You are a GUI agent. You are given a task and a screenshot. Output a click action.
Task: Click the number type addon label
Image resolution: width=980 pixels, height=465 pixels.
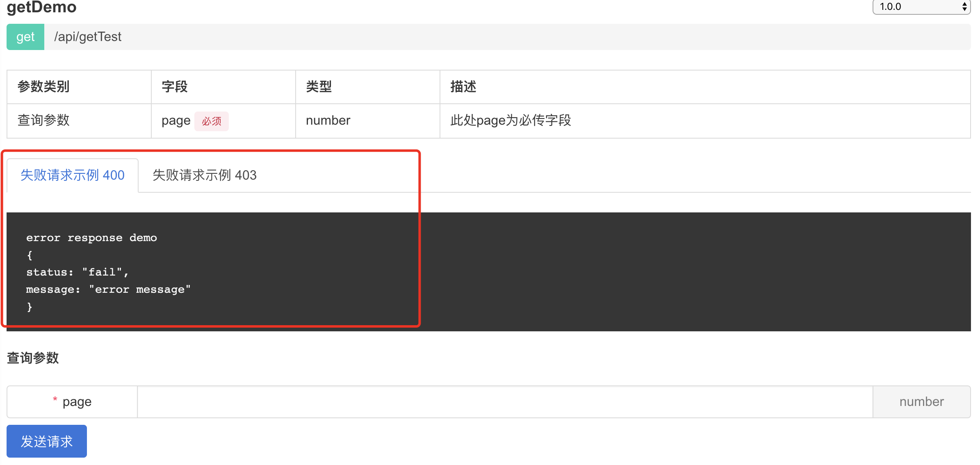[x=921, y=402]
